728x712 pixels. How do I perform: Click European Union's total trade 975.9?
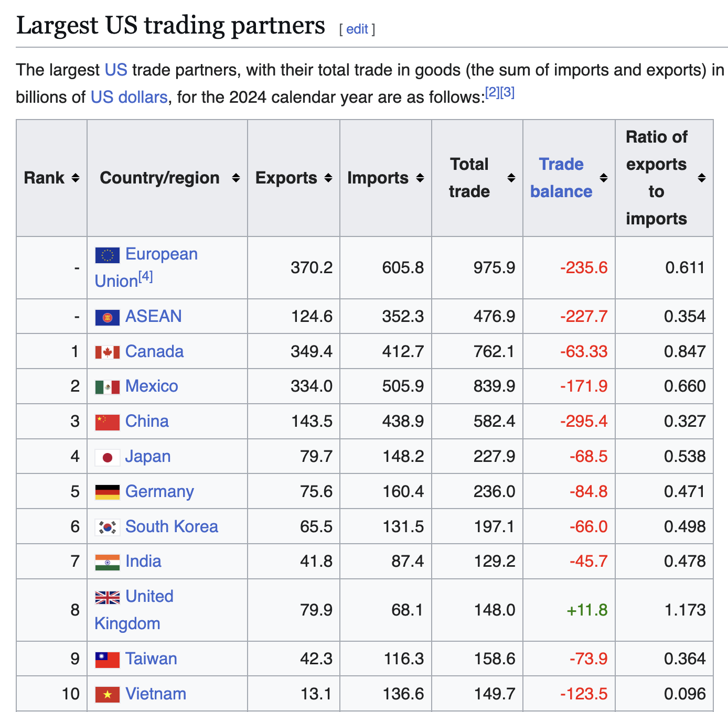point(494,267)
